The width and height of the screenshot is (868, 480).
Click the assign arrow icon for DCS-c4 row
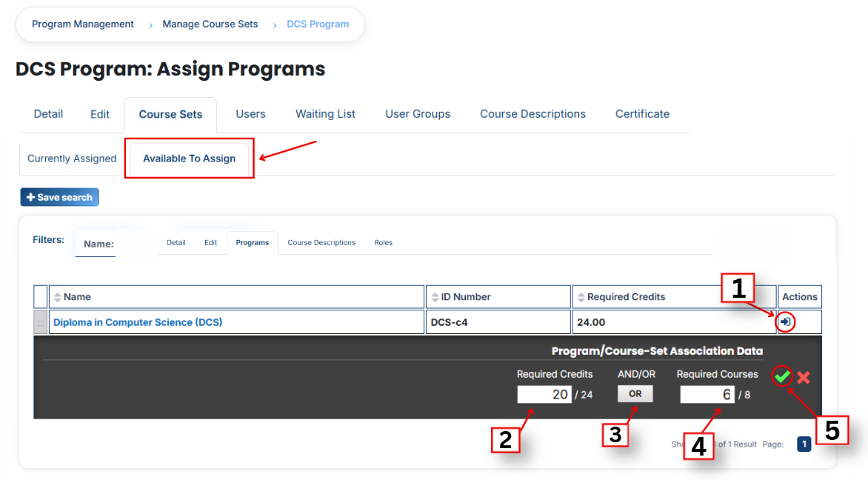[x=785, y=321]
